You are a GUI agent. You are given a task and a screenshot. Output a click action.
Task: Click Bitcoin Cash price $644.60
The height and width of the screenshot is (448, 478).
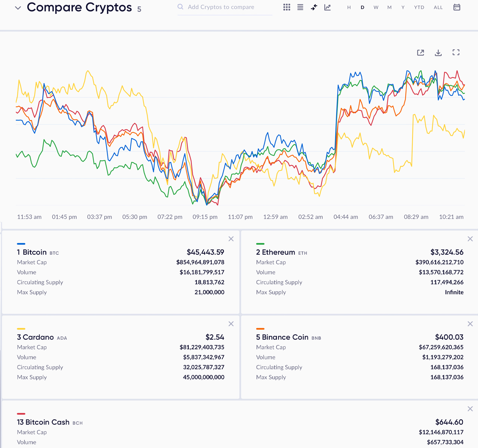tap(449, 422)
